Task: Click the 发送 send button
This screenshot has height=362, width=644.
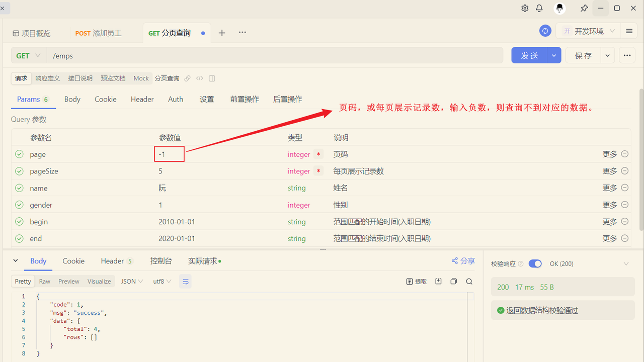Action: [x=529, y=56]
